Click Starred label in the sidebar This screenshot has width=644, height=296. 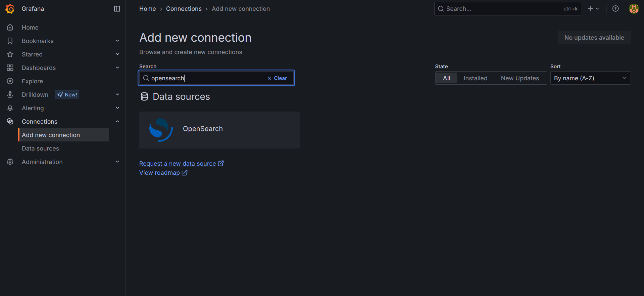point(32,54)
